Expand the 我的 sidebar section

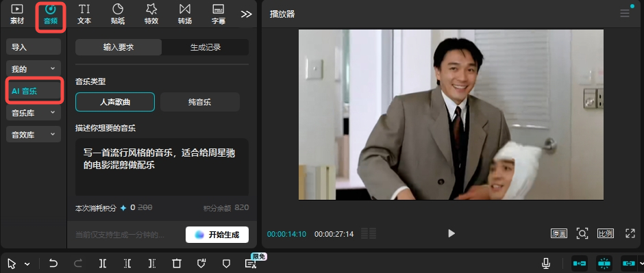[34, 68]
